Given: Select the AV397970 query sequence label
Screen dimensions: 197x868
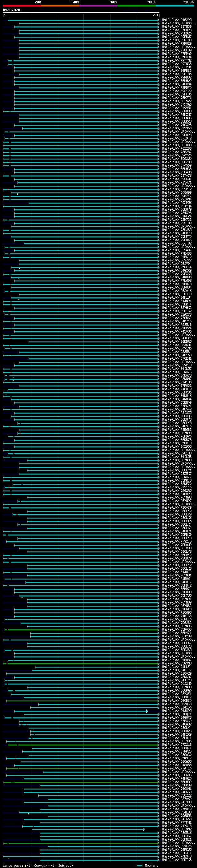Looking at the screenshot, I should pyautogui.click(x=11, y=10).
